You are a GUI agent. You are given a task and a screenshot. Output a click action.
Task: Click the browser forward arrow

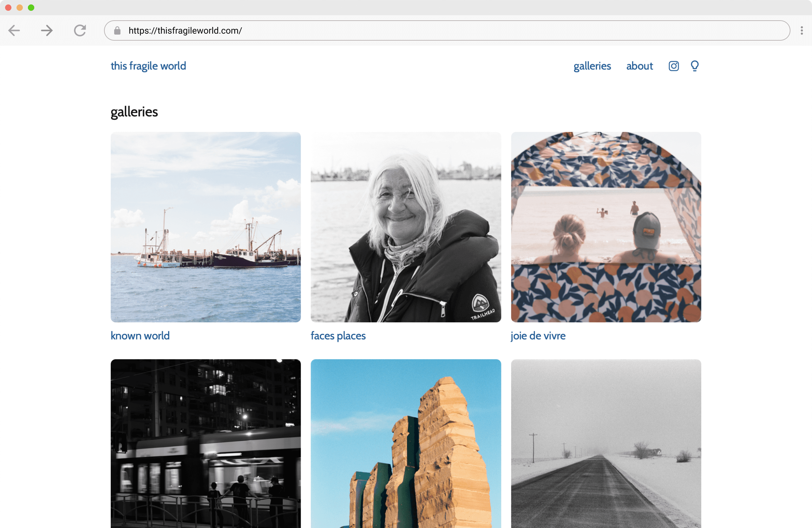click(x=47, y=31)
